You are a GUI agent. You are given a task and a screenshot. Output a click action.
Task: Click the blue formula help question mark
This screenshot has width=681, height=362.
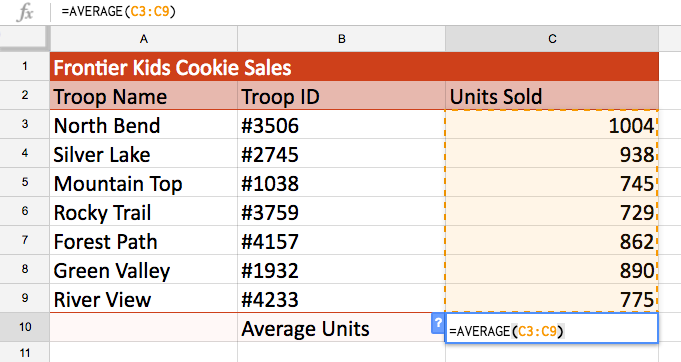click(x=438, y=323)
